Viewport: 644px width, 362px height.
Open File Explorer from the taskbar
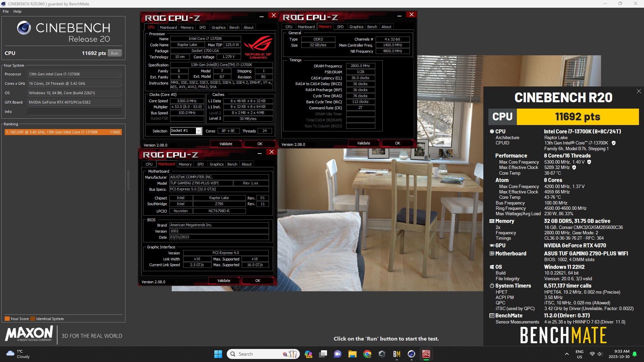[352, 354]
